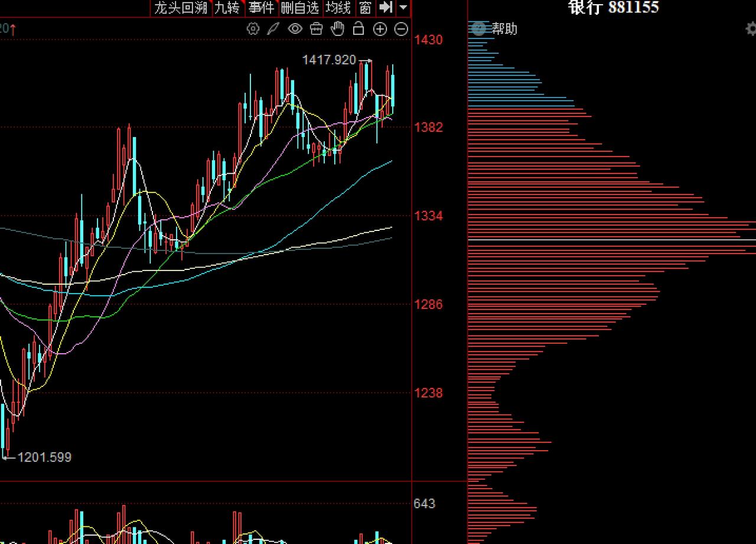
Task: Click the 帮助 help link
Action: pos(504,28)
